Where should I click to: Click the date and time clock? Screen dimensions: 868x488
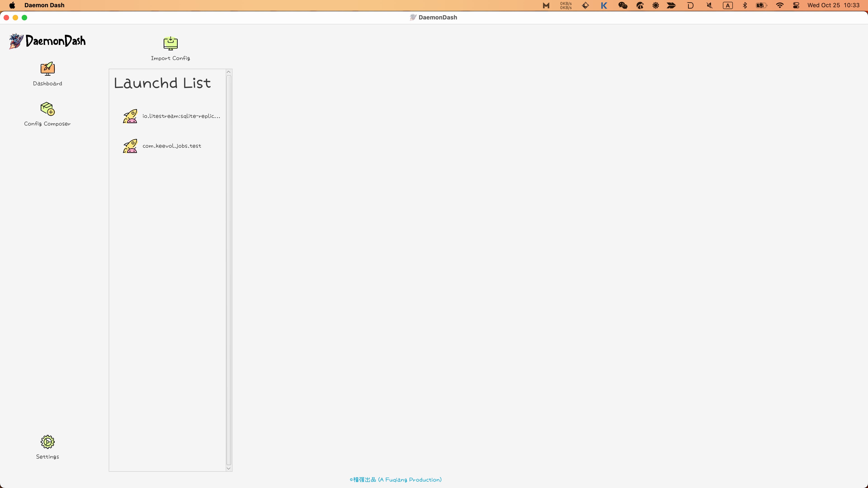(834, 5)
